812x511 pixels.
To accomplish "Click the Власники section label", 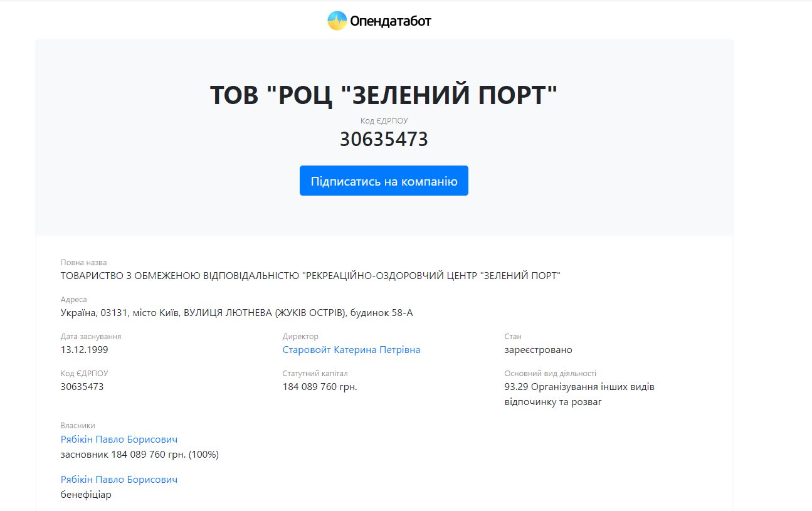I will point(78,426).
